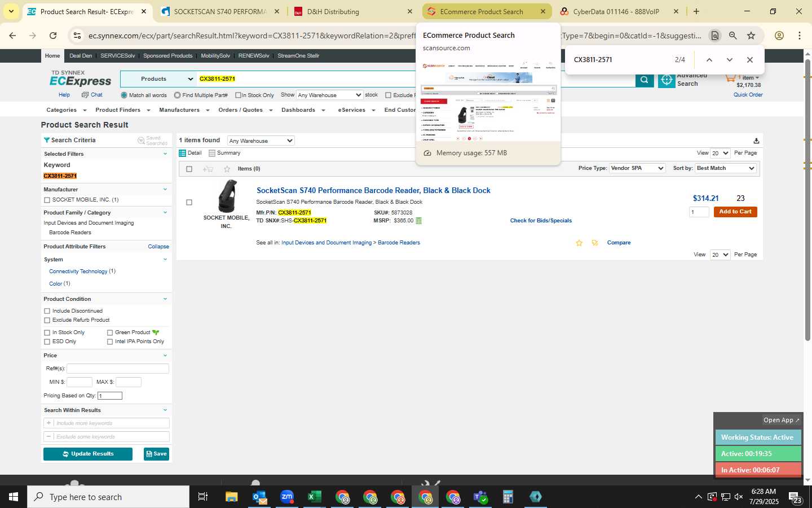Image resolution: width=812 pixels, height=508 pixels.
Task: Select the Match all words radio button
Action: pos(124,95)
